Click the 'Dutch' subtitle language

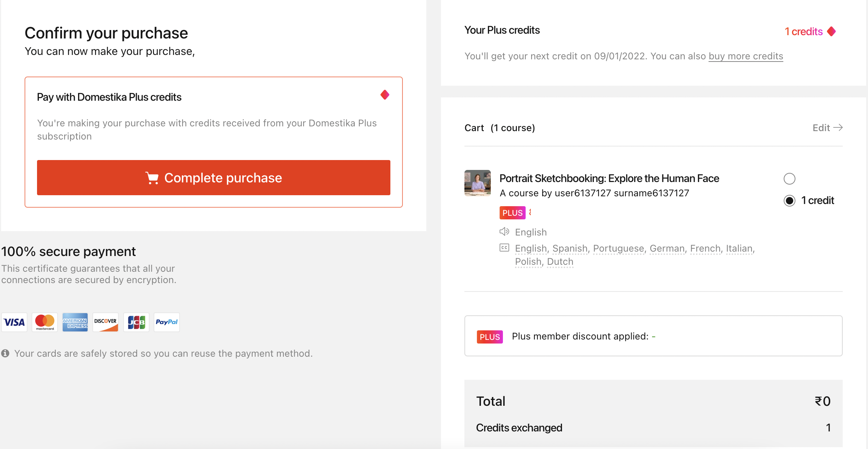pos(560,261)
